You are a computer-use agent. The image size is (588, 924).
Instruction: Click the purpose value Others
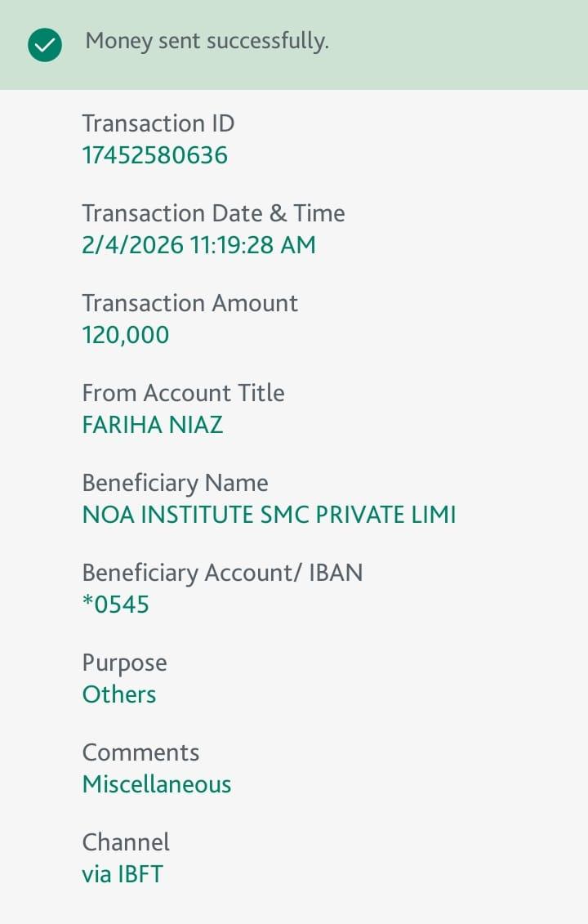point(118,694)
